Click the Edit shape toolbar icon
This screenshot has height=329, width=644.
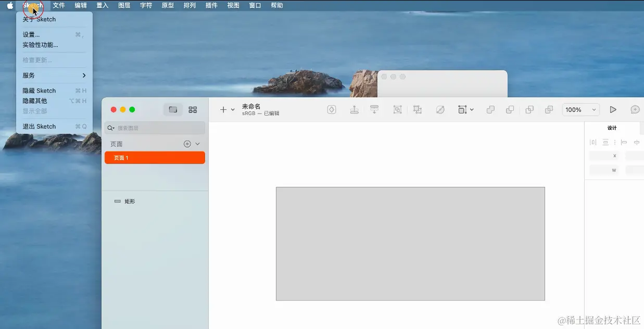[440, 109]
